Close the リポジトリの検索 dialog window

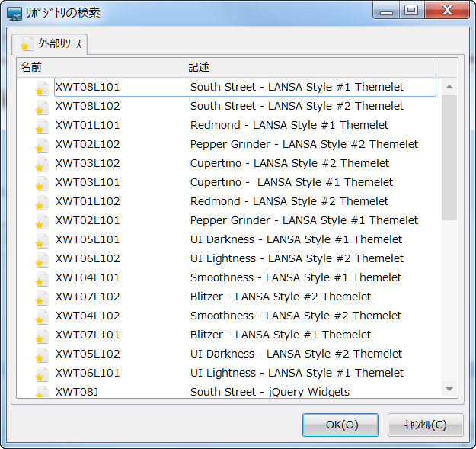[x=448, y=11]
